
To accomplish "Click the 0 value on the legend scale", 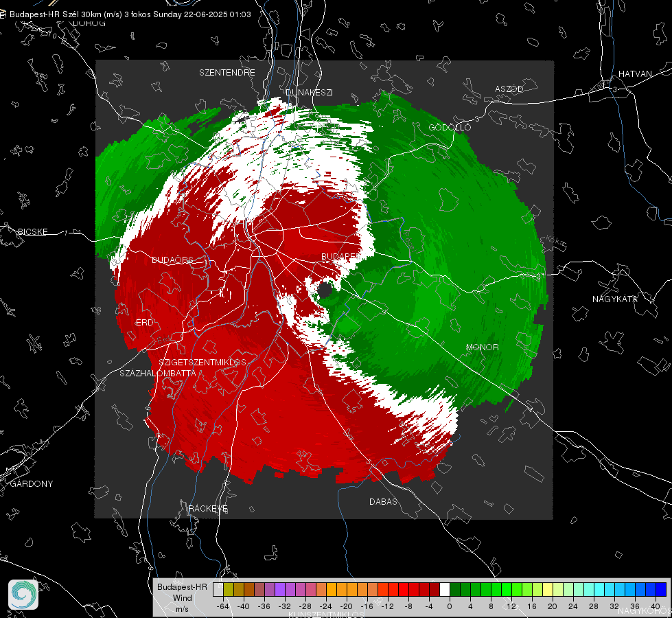I will [x=449, y=606].
